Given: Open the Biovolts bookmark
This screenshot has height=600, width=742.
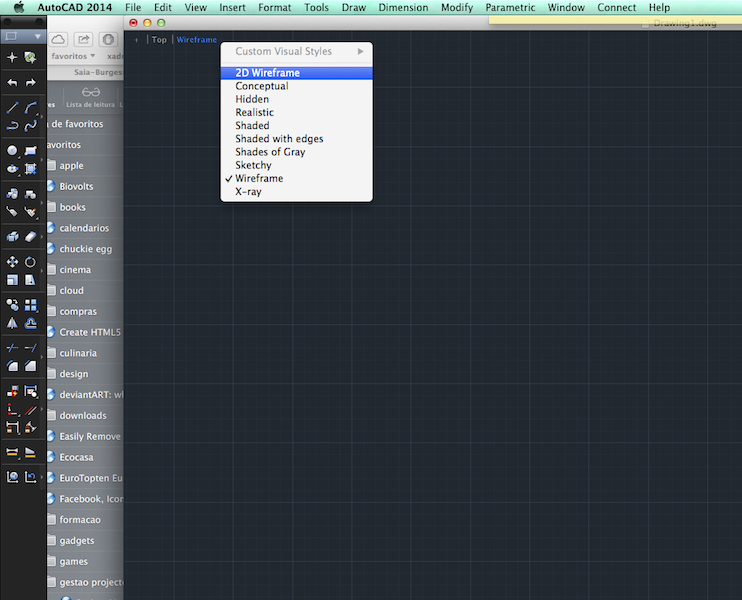Looking at the screenshot, I should [x=76, y=186].
